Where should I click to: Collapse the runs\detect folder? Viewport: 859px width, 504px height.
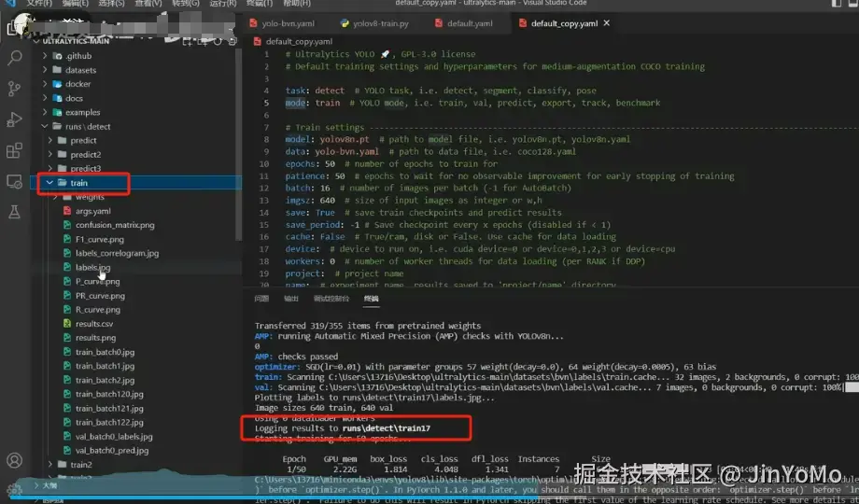tap(45, 127)
